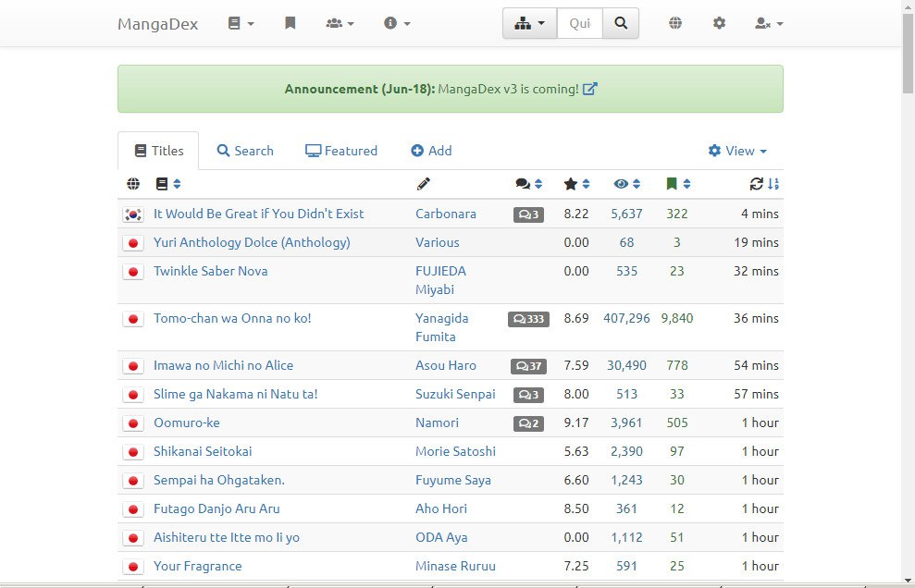Open 3 comments badge for It Would Be Great
The width and height of the screenshot is (915, 588).
click(528, 214)
